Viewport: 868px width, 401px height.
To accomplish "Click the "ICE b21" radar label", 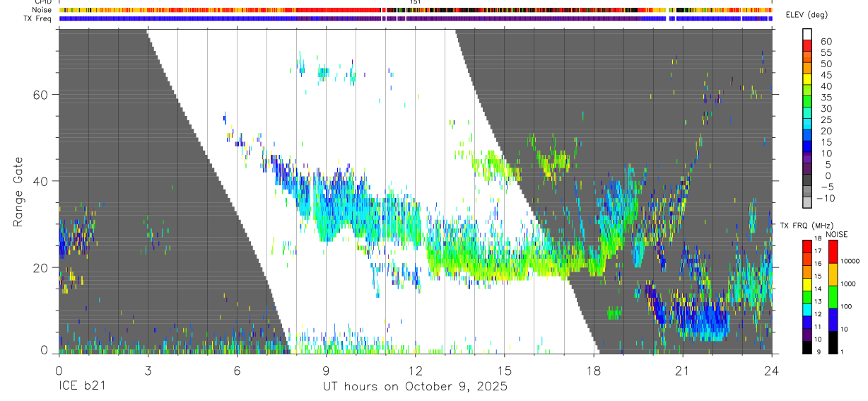I will [83, 387].
